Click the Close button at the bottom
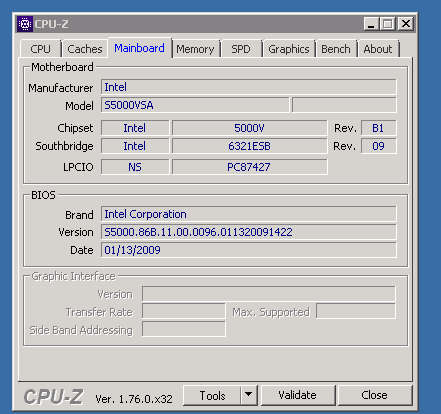Viewport: 441px width, 414px height. (x=374, y=395)
